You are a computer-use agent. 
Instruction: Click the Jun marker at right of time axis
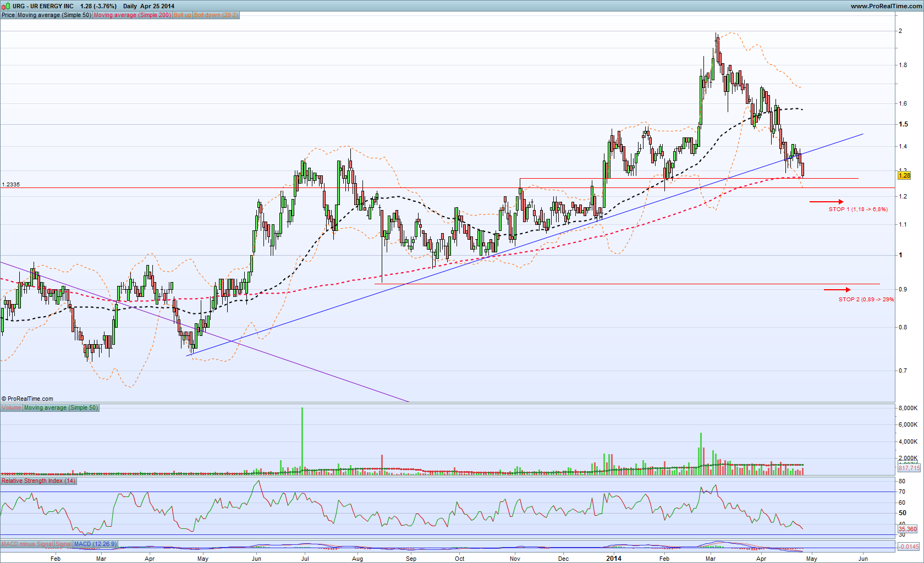tap(863, 559)
